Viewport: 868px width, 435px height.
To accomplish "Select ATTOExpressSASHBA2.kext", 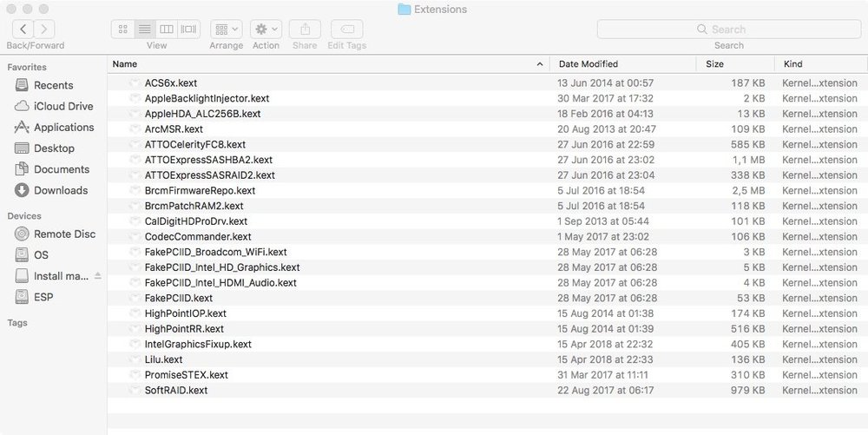I will click(208, 160).
